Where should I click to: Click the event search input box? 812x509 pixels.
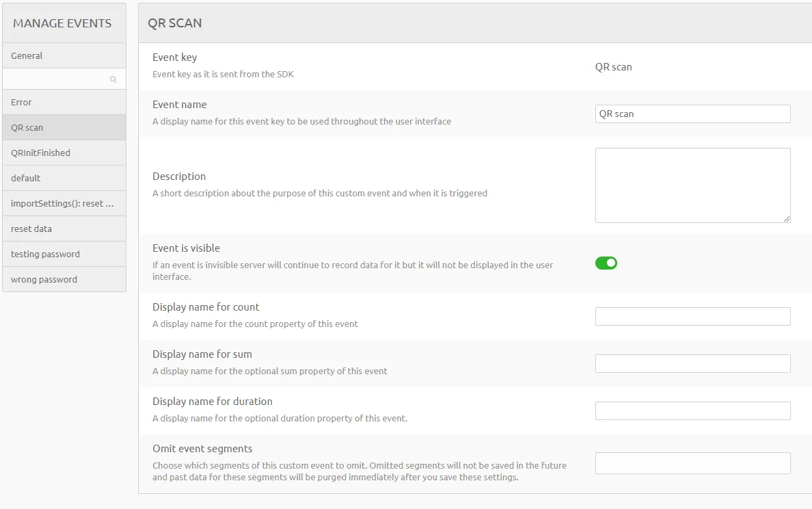(x=56, y=79)
